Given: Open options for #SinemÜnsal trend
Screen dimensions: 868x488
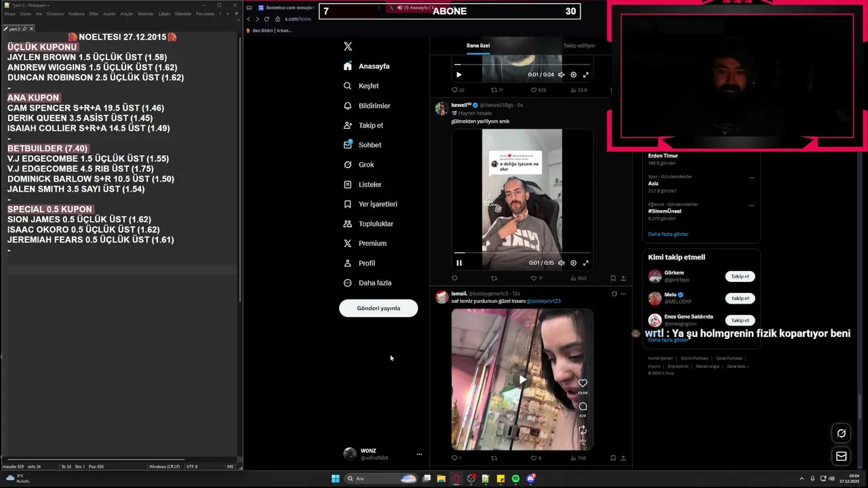Looking at the screenshot, I should [751, 205].
